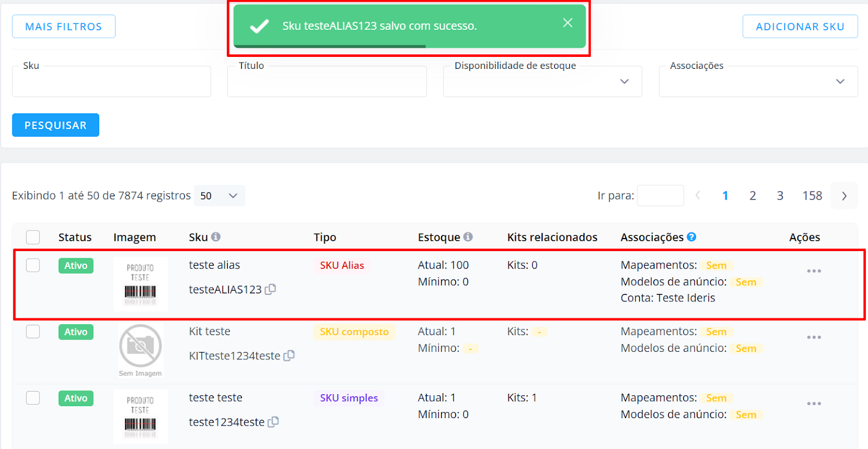
Task: Click the Ativo badge in Kit teste row
Action: (76, 332)
